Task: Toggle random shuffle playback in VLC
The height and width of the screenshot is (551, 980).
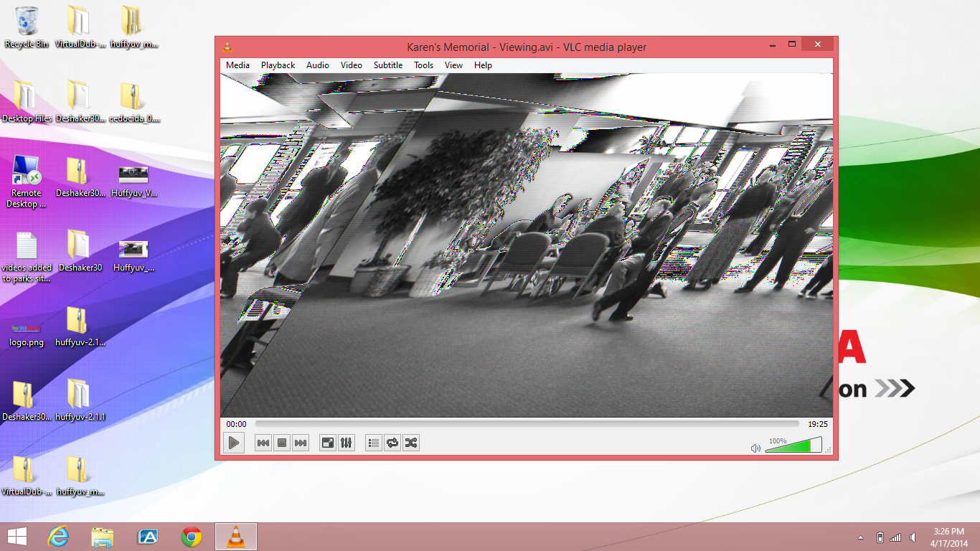Action: (x=410, y=443)
